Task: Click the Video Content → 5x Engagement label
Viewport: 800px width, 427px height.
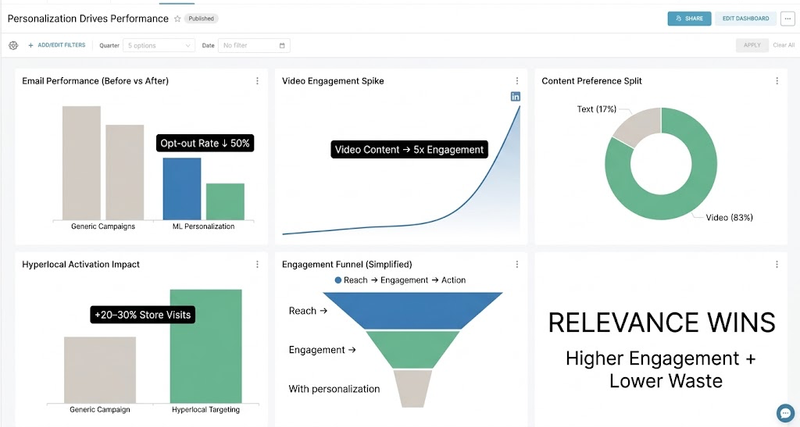Action: [409, 149]
